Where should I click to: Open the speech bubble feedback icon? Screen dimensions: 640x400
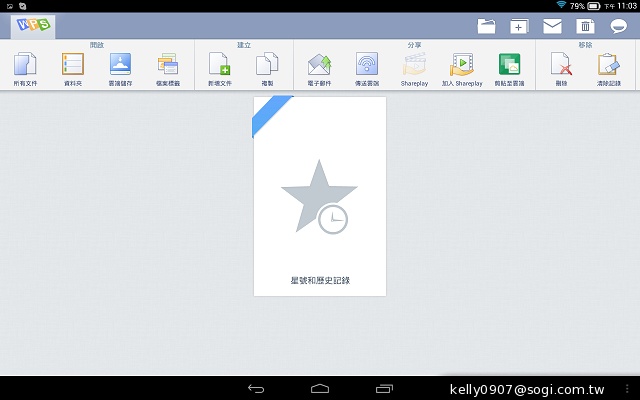click(618, 27)
